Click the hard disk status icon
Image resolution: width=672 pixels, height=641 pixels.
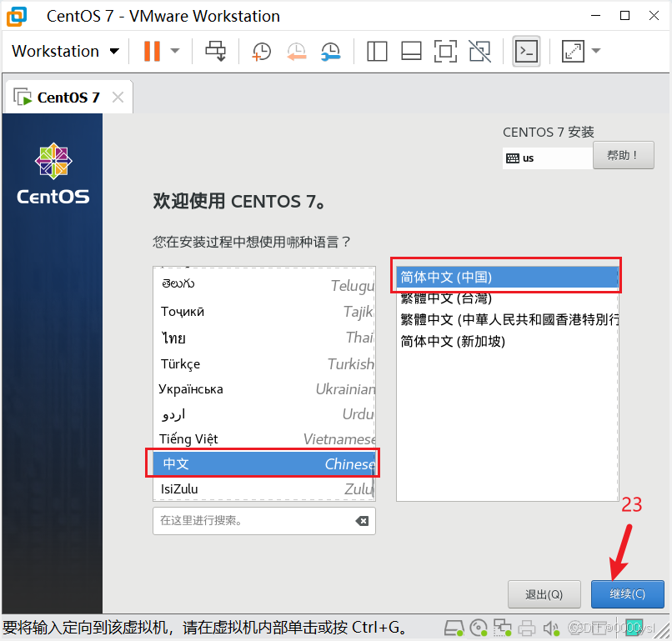[454, 628]
